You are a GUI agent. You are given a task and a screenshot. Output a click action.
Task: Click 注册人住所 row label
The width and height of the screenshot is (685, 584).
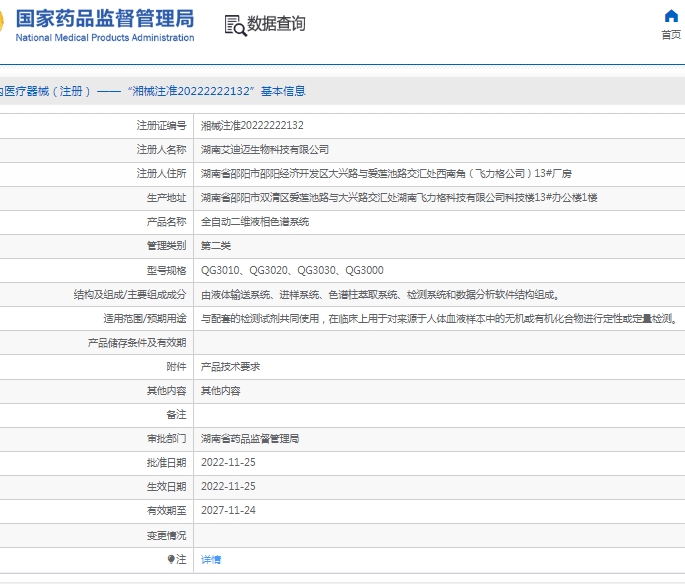click(161, 174)
